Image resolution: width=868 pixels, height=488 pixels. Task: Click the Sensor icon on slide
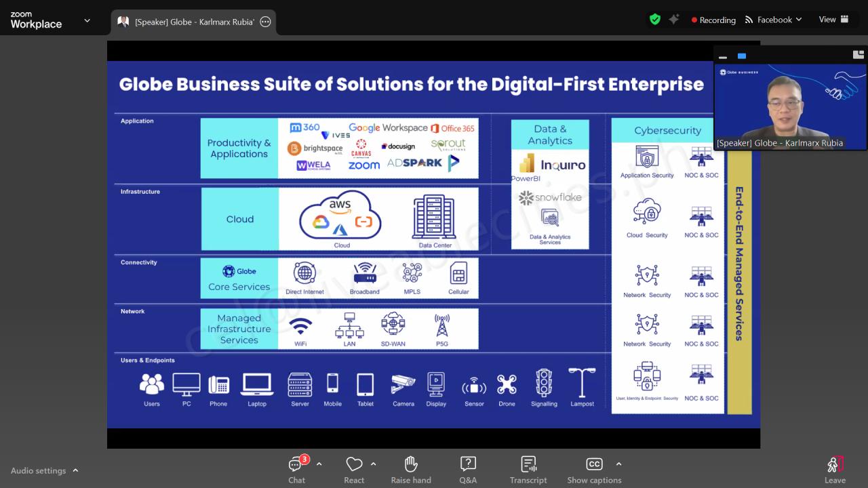click(474, 387)
